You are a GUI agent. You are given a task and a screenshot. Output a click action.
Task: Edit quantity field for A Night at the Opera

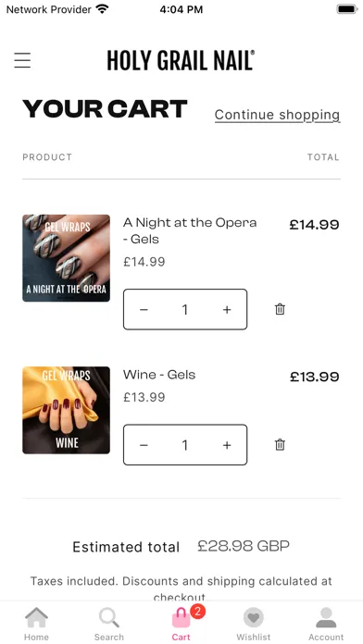tap(185, 310)
